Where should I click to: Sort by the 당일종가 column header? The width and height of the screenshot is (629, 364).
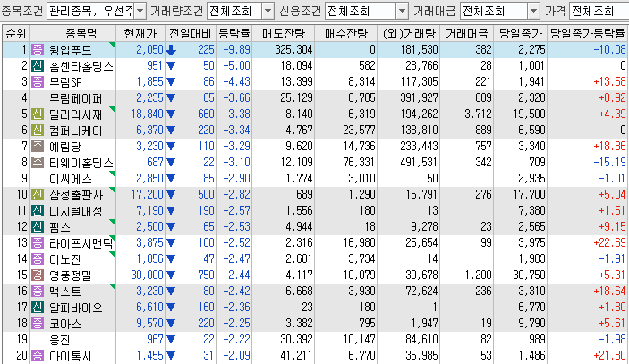click(521, 33)
